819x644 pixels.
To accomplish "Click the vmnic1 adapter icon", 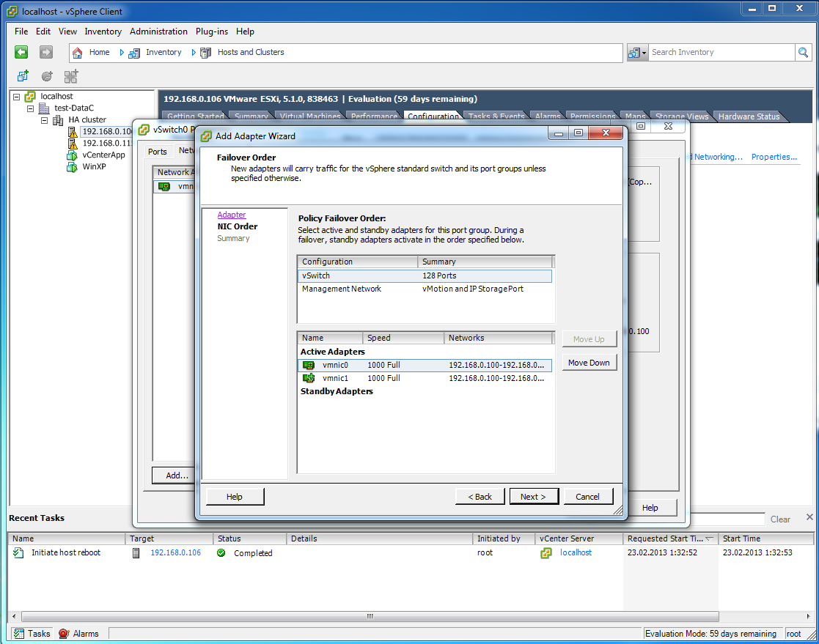I will [x=309, y=378].
